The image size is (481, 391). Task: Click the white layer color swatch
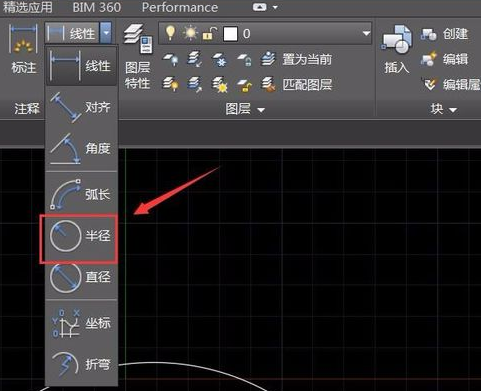pos(230,34)
